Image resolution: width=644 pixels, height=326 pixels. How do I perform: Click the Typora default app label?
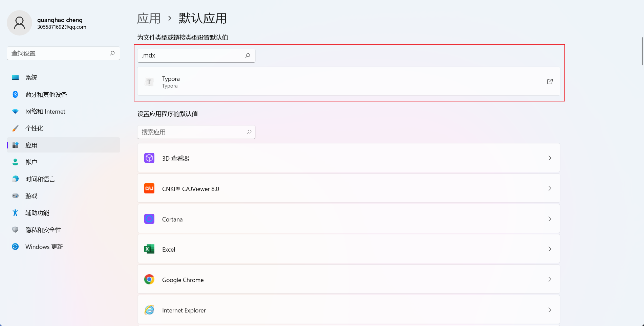[171, 79]
